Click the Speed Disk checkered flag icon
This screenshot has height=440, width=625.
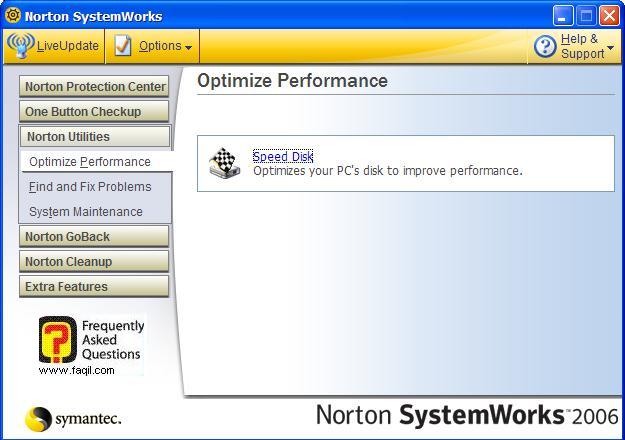pos(225,163)
